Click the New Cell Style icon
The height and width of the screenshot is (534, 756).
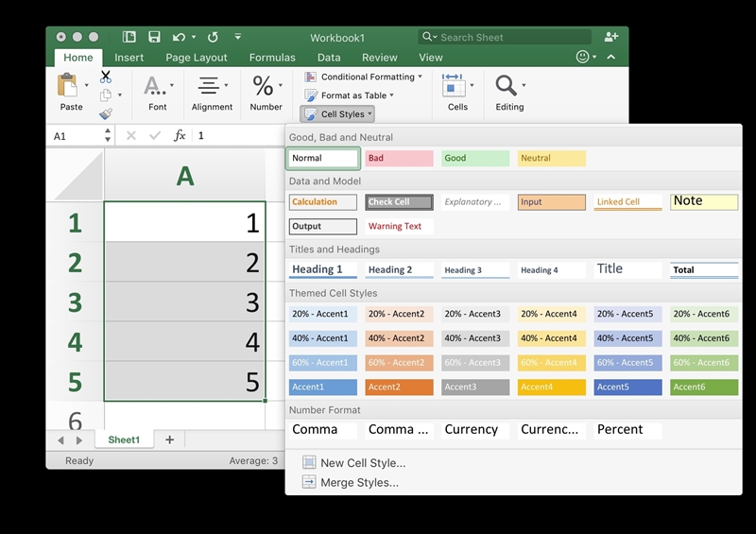pos(309,462)
